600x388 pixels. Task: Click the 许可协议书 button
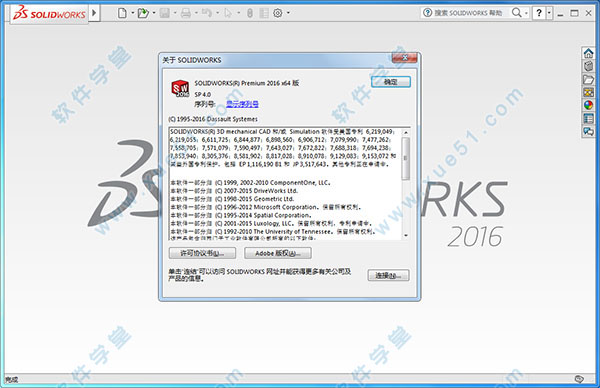point(202,253)
